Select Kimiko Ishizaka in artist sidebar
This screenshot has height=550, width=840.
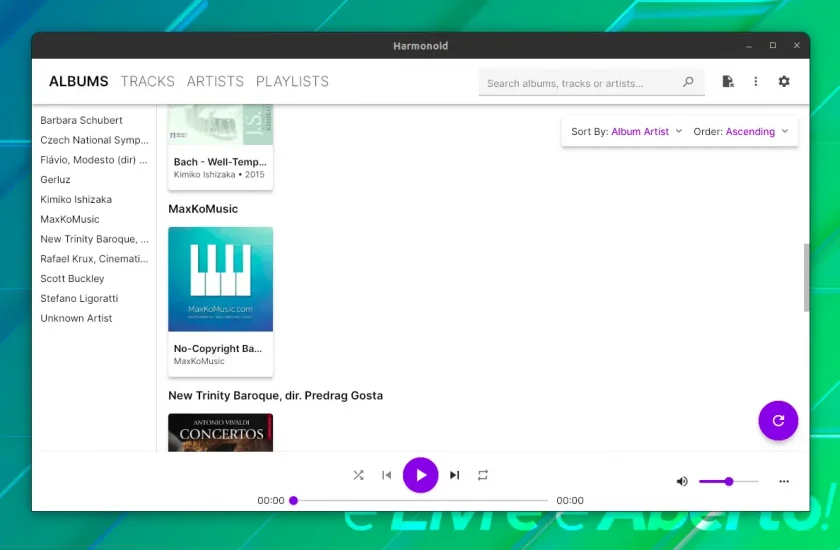pos(76,199)
